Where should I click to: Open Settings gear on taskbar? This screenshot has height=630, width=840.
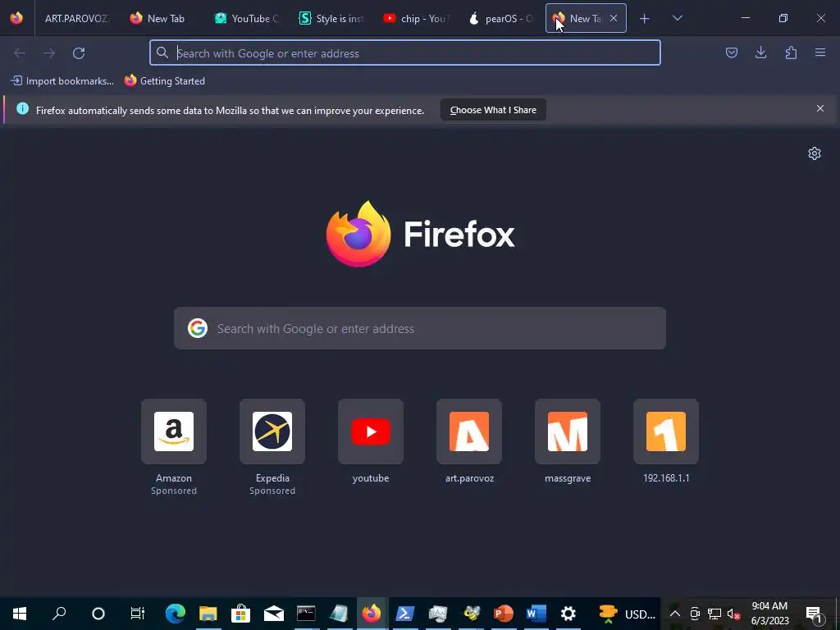[x=568, y=614]
